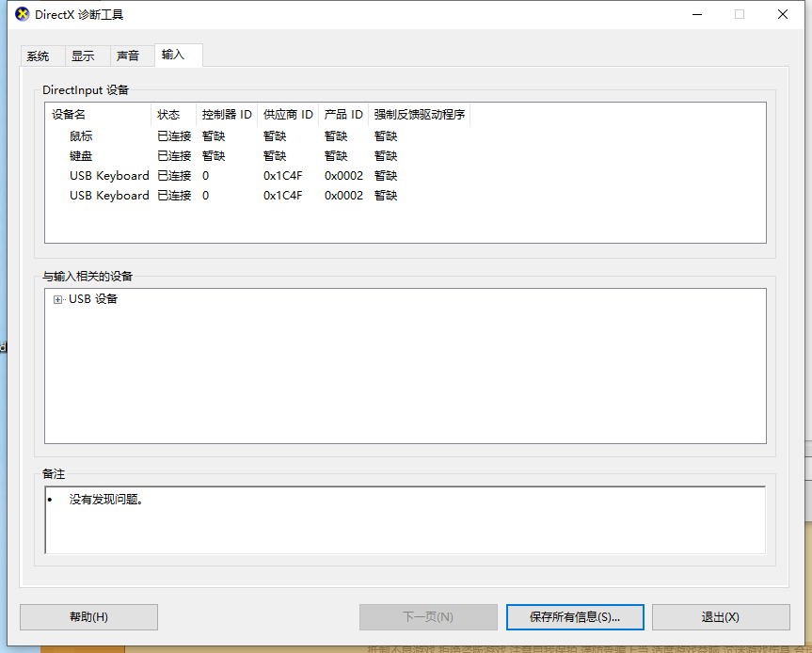
Task: Close the DirectX 诊断工具 window
Action: (x=783, y=14)
